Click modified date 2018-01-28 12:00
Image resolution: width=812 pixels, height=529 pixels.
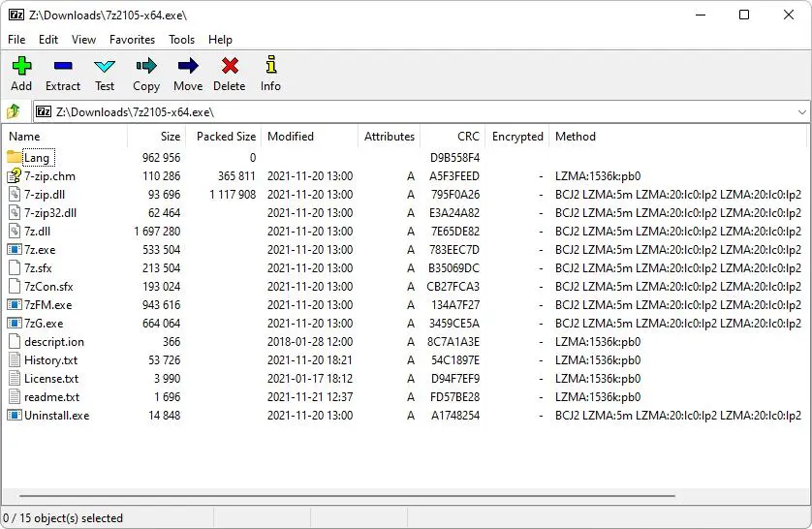click(310, 342)
